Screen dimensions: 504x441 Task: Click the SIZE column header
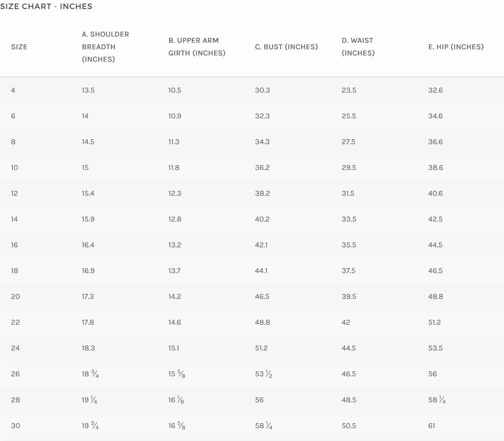point(19,47)
